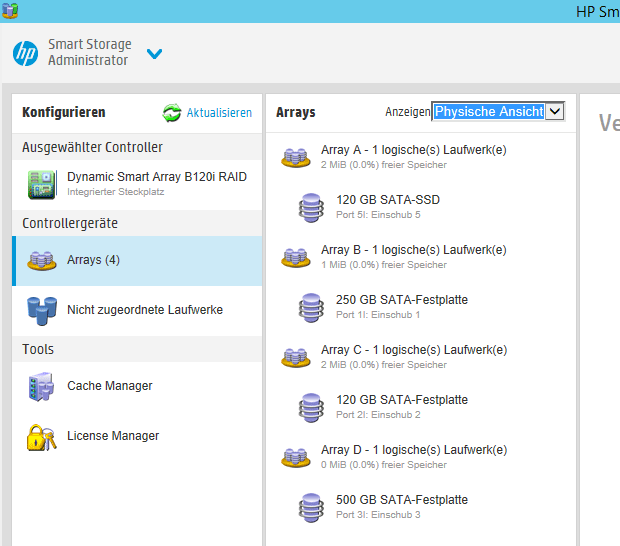Click Port 1I: Einschub 1 text
620x546 pixels.
point(378,315)
